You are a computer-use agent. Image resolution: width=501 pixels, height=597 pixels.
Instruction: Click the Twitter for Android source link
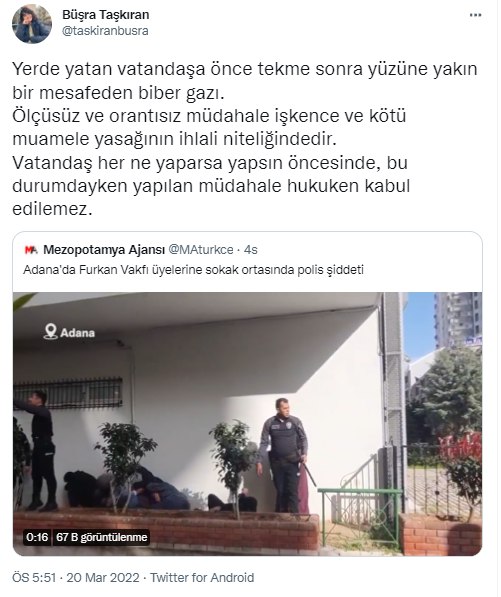[202, 578]
